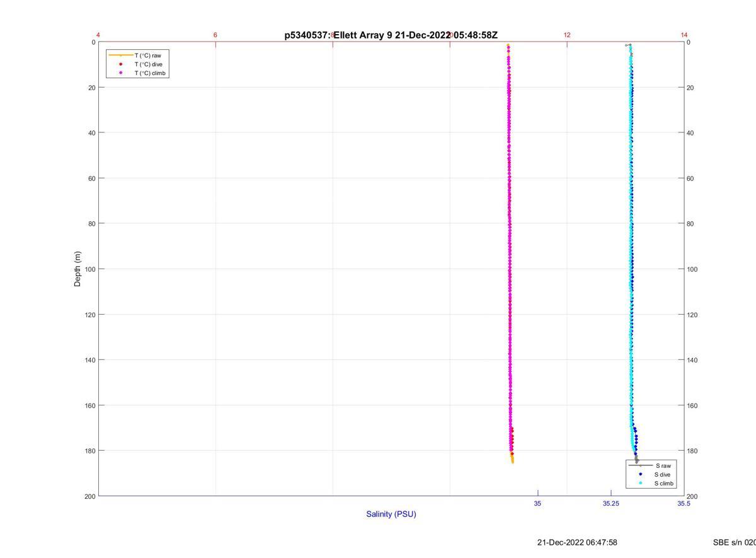Click the orange raw temperature line sample in legend
This screenshot has height=558, width=756.
(121, 55)
